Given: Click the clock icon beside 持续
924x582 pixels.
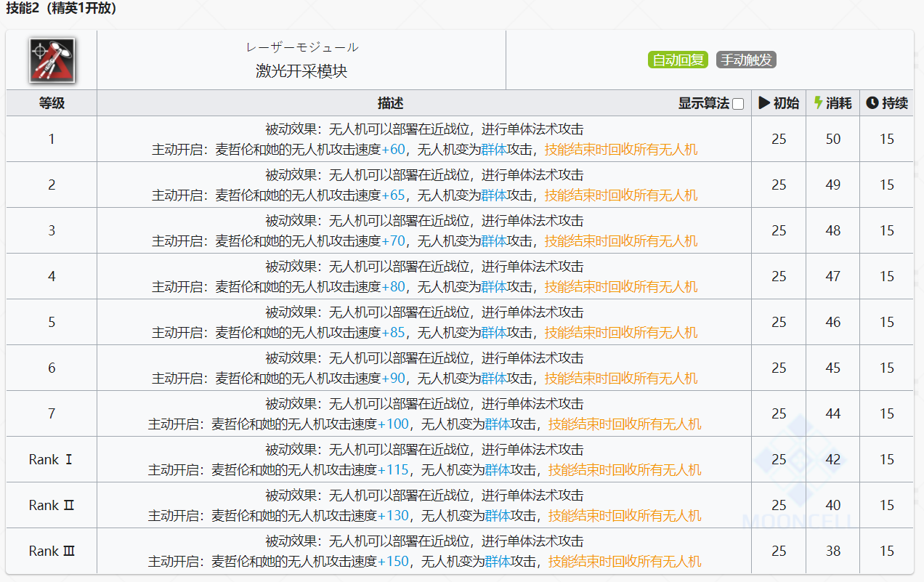Looking at the screenshot, I should [x=872, y=103].
